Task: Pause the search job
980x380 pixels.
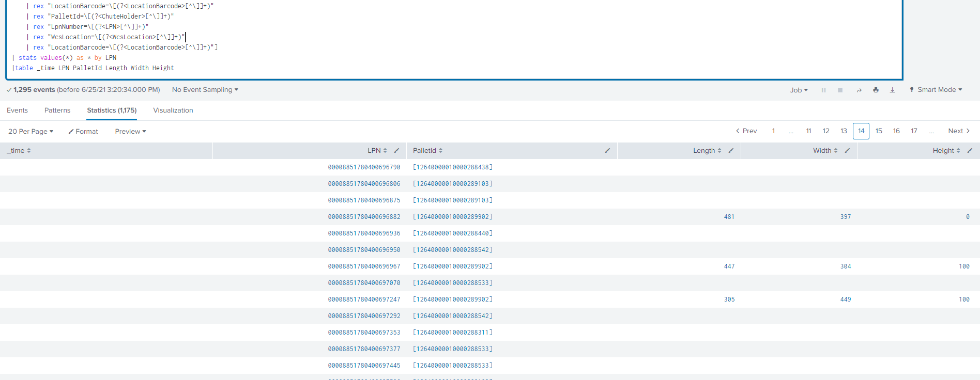Action: point(823,90)
